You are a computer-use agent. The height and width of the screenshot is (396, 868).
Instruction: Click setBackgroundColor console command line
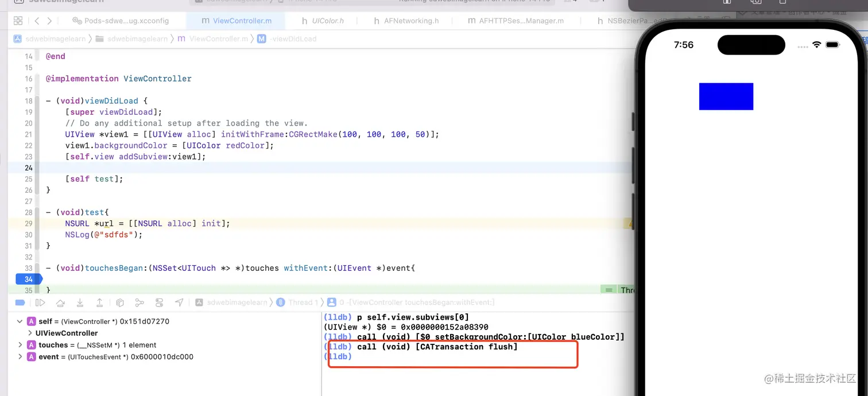click(474, 337)
